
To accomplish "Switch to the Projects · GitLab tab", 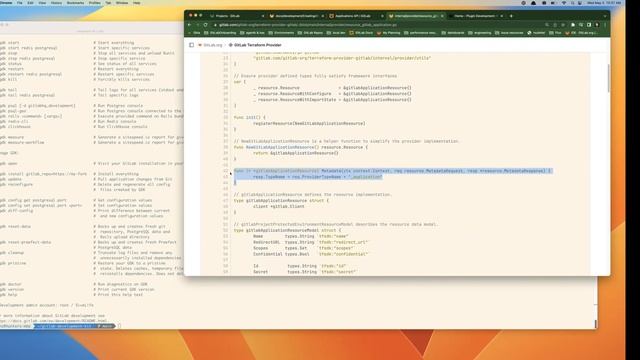I will (236, 16).
